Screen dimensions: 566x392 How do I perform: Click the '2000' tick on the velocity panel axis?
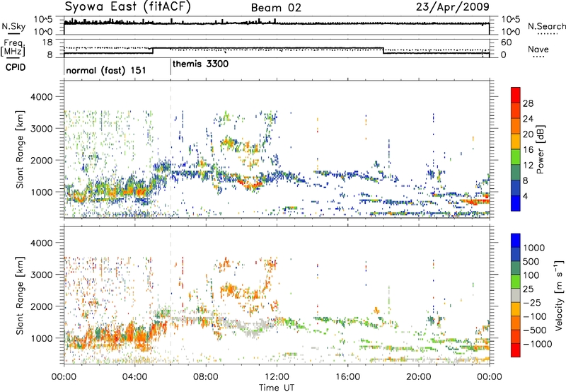pos(42,306)
